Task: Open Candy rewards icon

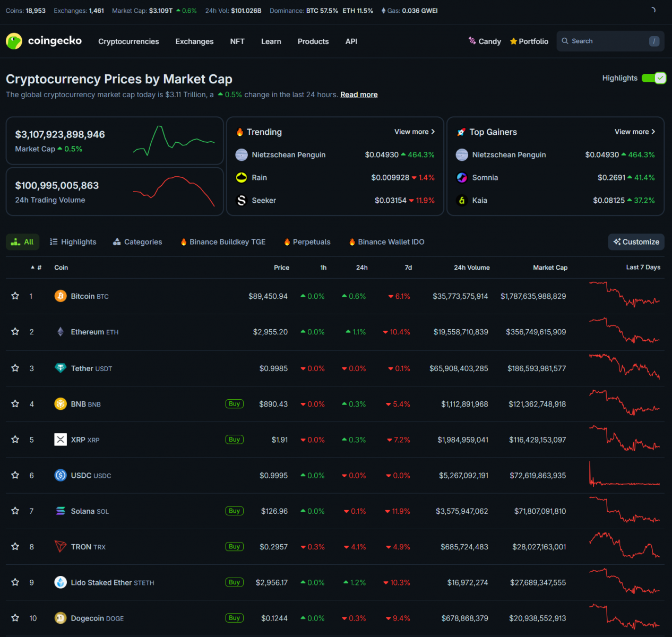Action: click(472, 41)
